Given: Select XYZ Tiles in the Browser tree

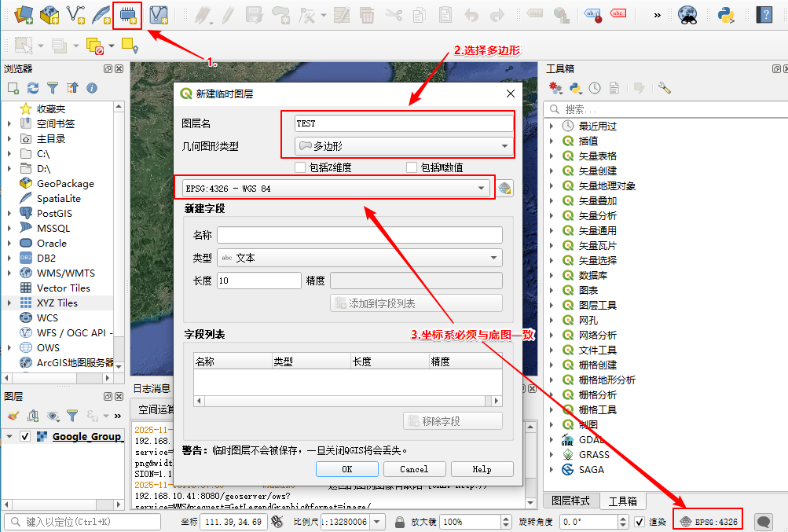Looking at the screenshot, I should 57,303.
